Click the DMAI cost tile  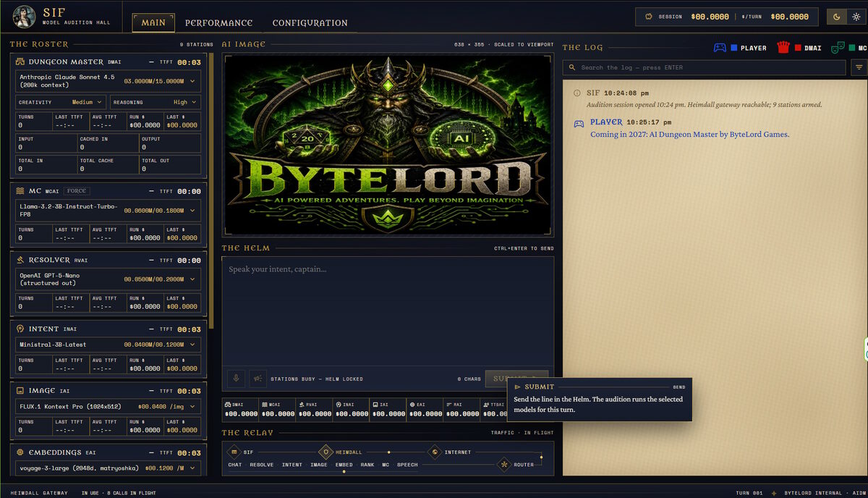click(x=241, y=410)
